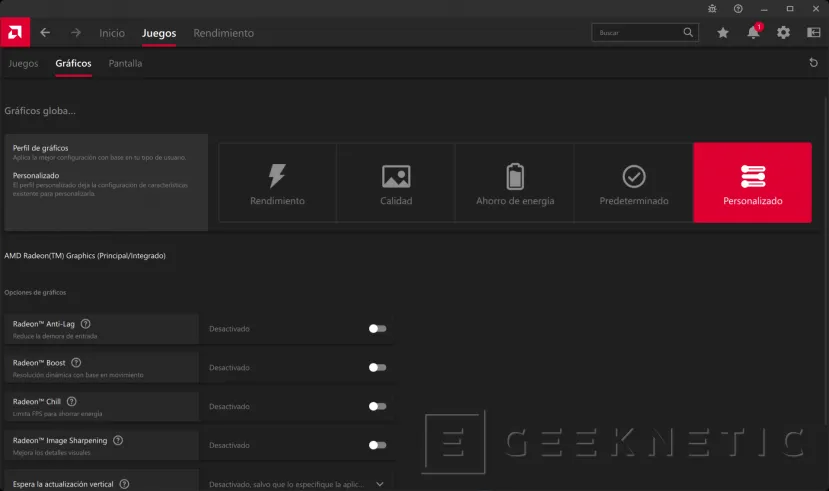
Task: Click 'AMD Radeon(TM) Graphics (Principal/Integrado)' label
Action: coord(85,256)
